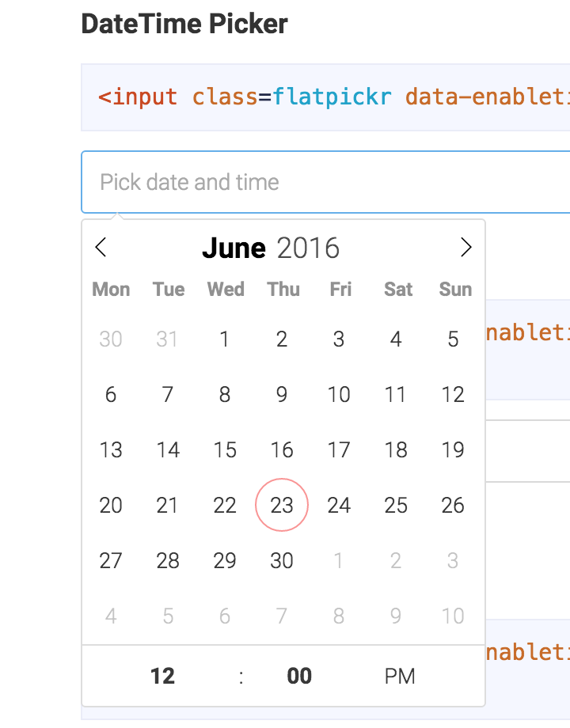This screenshot has height=728, width=570.
Task: Click the June month label
Action: click(234, 248)
